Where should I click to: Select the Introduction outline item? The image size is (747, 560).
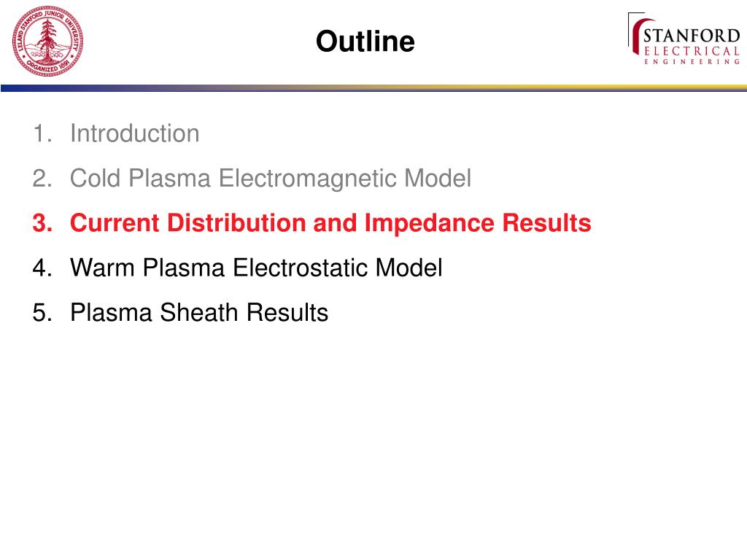[x=135, y=133]
